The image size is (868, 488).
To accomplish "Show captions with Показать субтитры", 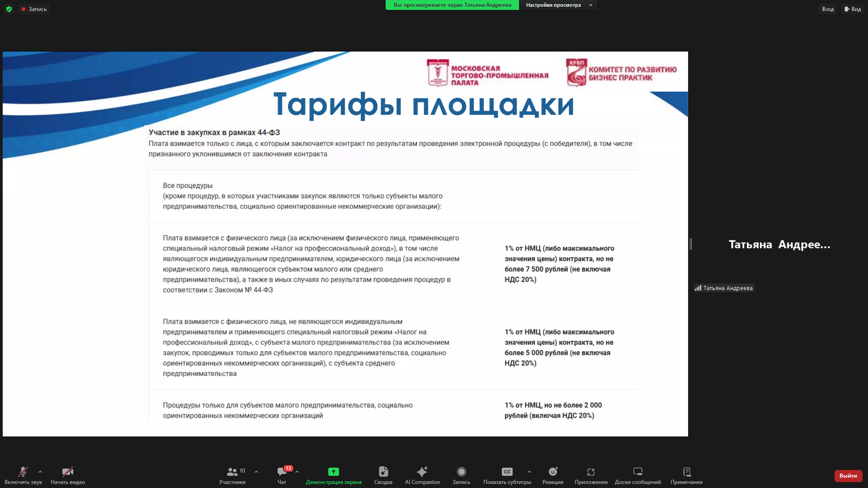I will pyautogui.click(x=507, y=475).
